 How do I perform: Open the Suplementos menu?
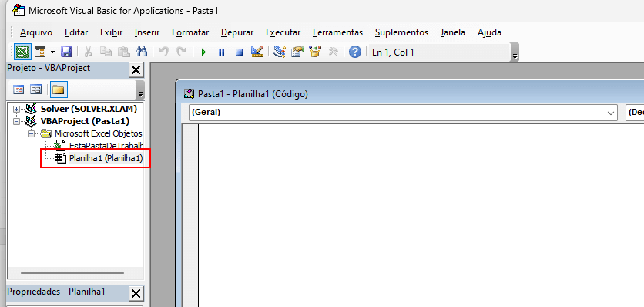point(401,32)
